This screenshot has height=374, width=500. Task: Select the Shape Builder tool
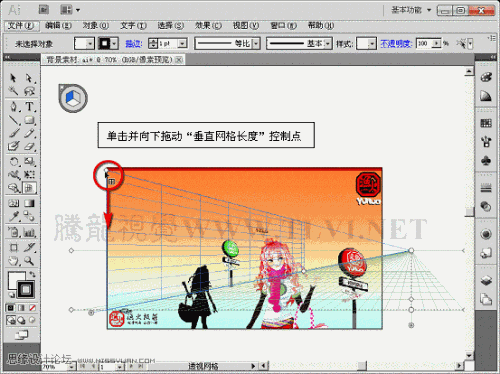click(13, 188)
